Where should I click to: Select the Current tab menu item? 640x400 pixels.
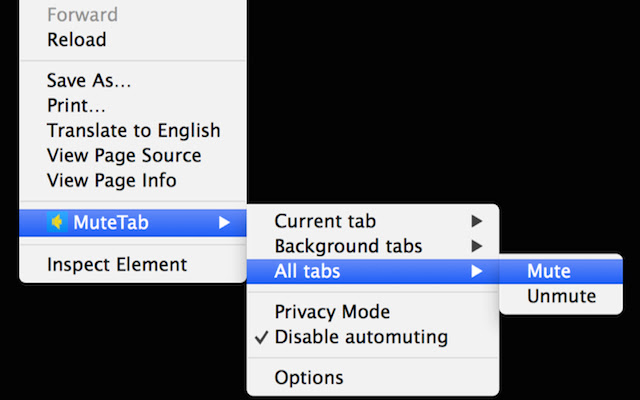click(325, 221)
